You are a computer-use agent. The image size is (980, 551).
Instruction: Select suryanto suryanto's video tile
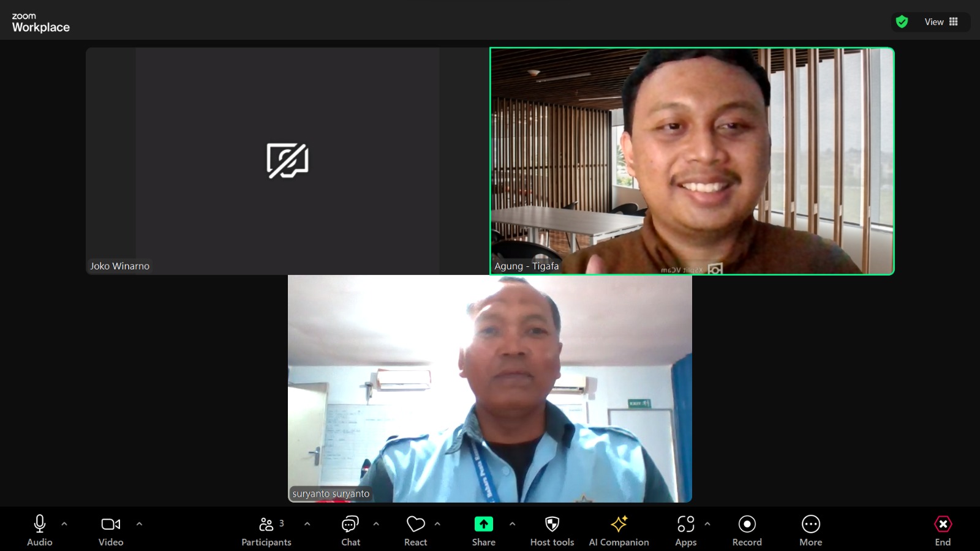[x=490, y=389]
